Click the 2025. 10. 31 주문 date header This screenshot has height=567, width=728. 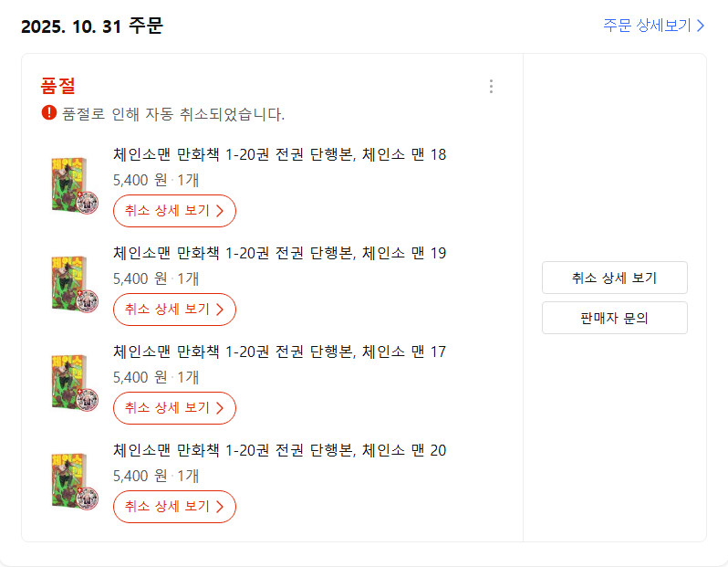(91, 26)
